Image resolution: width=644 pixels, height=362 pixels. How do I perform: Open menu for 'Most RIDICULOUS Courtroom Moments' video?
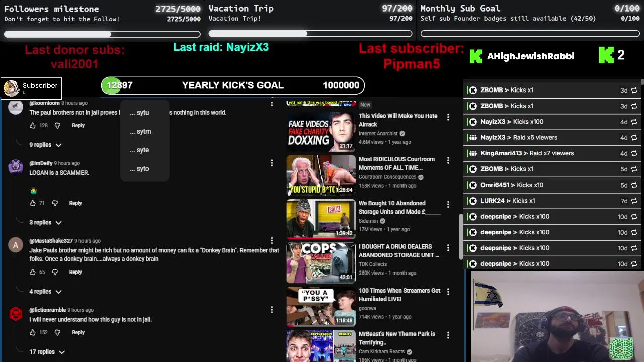click(x=448, y=160)
